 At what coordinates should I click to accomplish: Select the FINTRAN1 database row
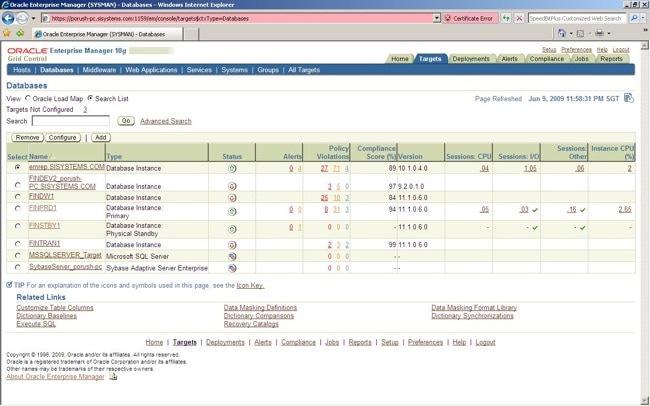[18, 244]
